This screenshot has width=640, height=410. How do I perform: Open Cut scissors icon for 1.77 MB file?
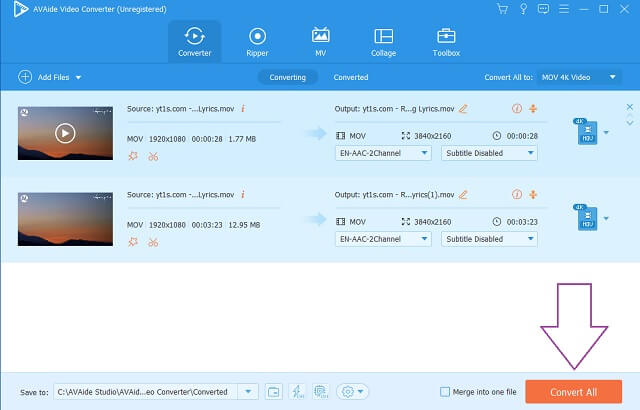point(153,157)
